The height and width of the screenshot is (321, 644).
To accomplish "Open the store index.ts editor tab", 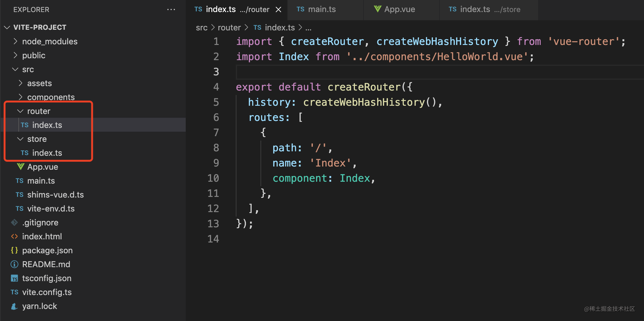I will [485, 9].
